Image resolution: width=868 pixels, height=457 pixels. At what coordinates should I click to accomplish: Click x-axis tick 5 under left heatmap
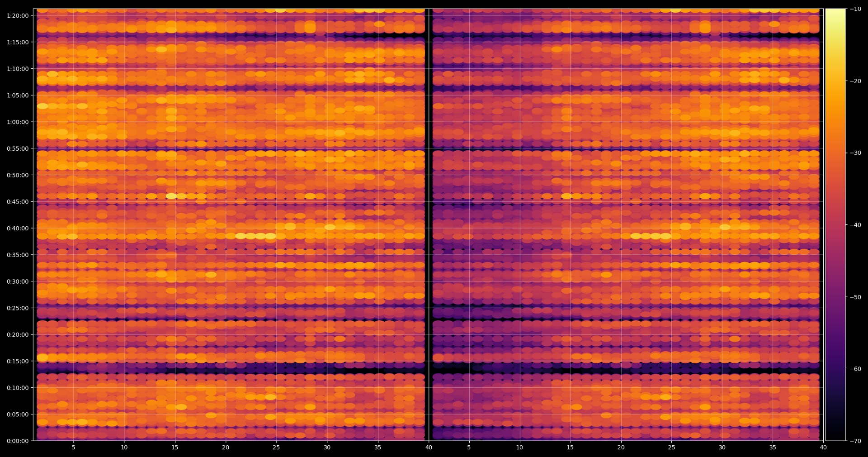point(74,447)
